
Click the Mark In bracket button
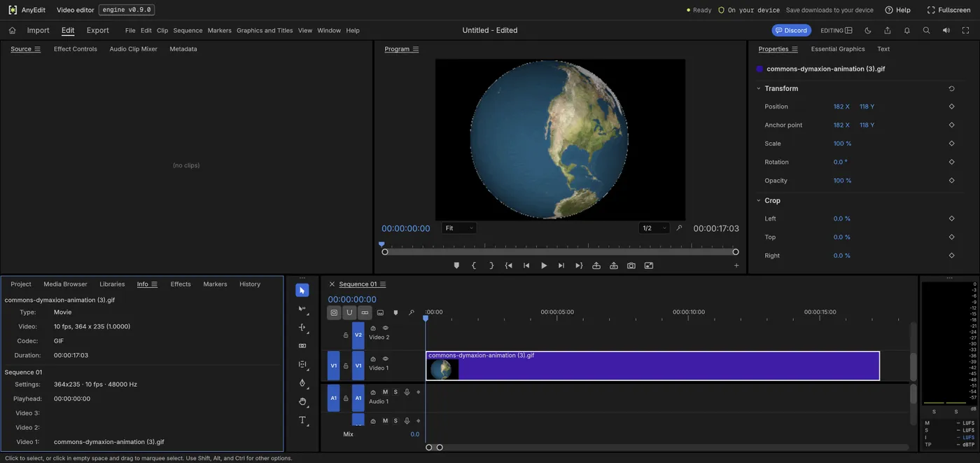click(474, 265)
